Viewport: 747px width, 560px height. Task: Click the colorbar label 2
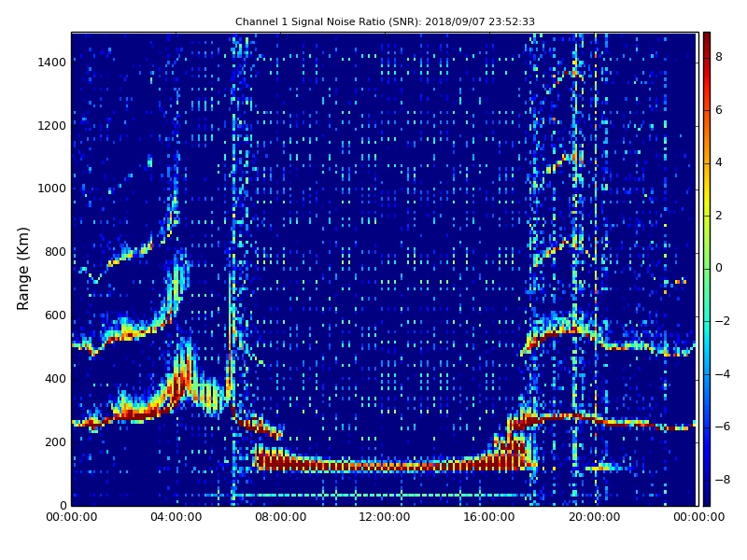pos(719,216)
